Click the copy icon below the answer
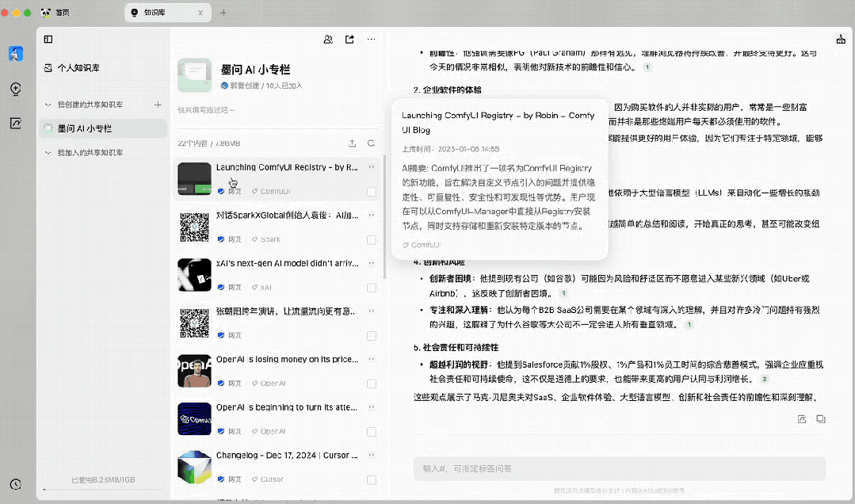Screen dimensions: 855x504 tap(821, 419)
